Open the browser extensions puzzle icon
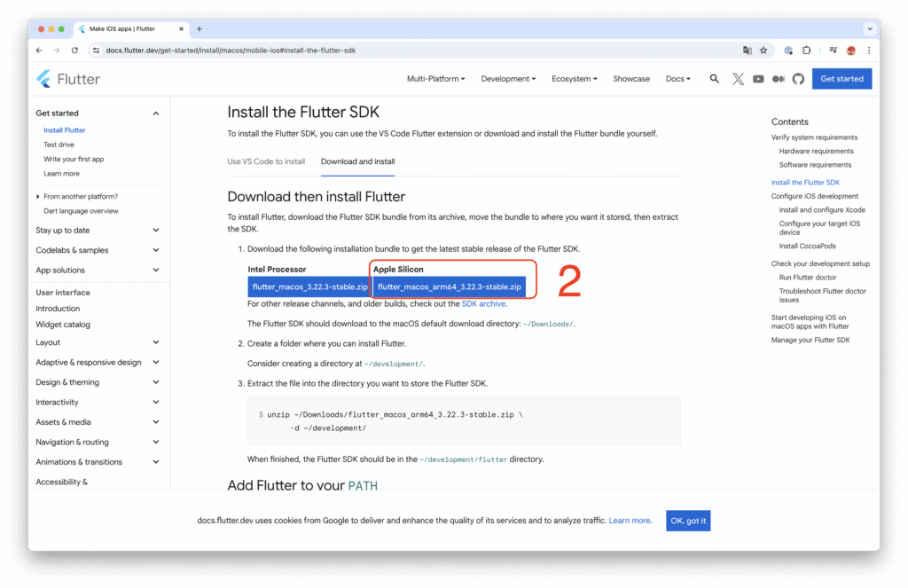This screenshot has height=588, width=908. tap(806, 51)
